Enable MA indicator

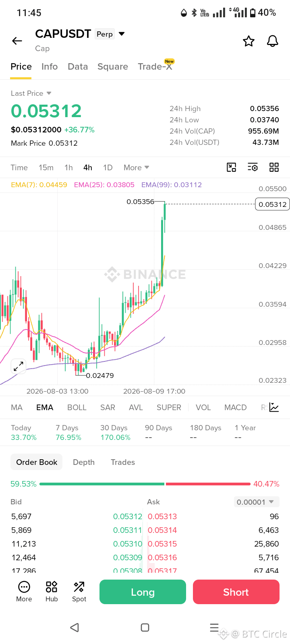(17, 407)
